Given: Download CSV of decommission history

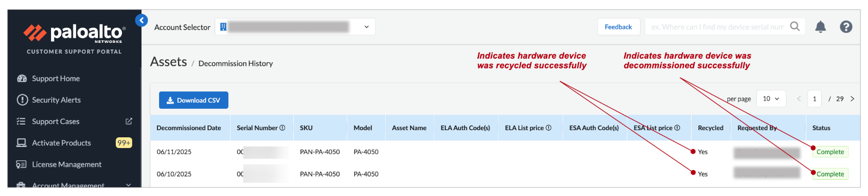Looking at the screenshot, I should click(193, 100).
